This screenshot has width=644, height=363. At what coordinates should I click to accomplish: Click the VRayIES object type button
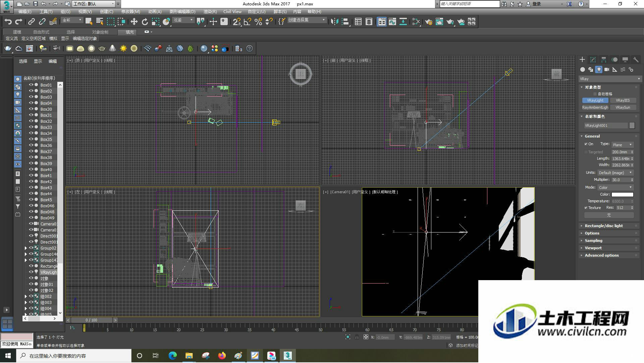(x=623, y=101)
